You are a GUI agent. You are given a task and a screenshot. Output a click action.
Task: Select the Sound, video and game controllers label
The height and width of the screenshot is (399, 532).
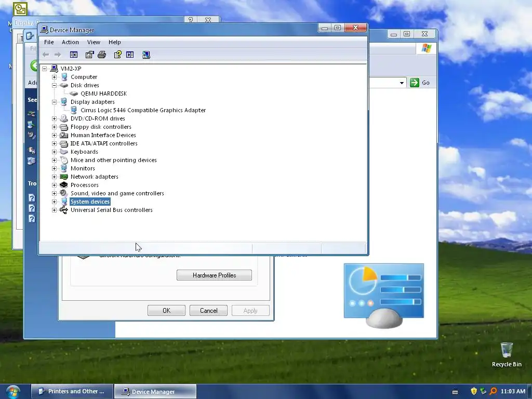(x=117, y=193)
